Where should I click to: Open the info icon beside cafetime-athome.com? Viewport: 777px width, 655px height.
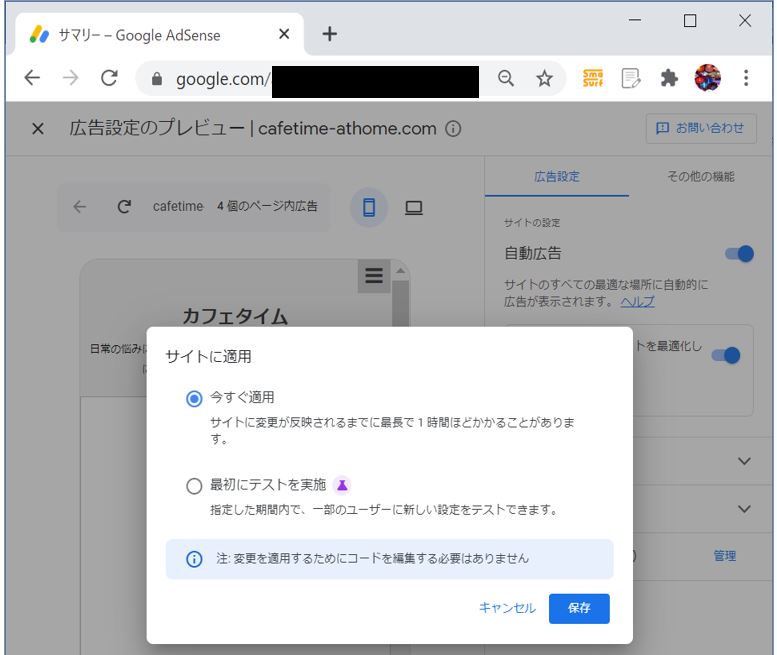453,129
